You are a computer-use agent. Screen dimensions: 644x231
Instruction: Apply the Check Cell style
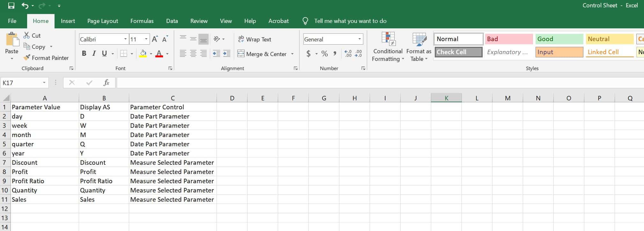(459, 52)
